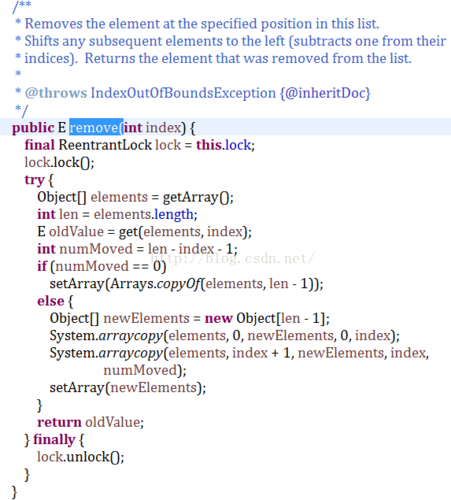
Task: Click 'new Object[len - 1]' expression
Action: click(x=265, y=318)
